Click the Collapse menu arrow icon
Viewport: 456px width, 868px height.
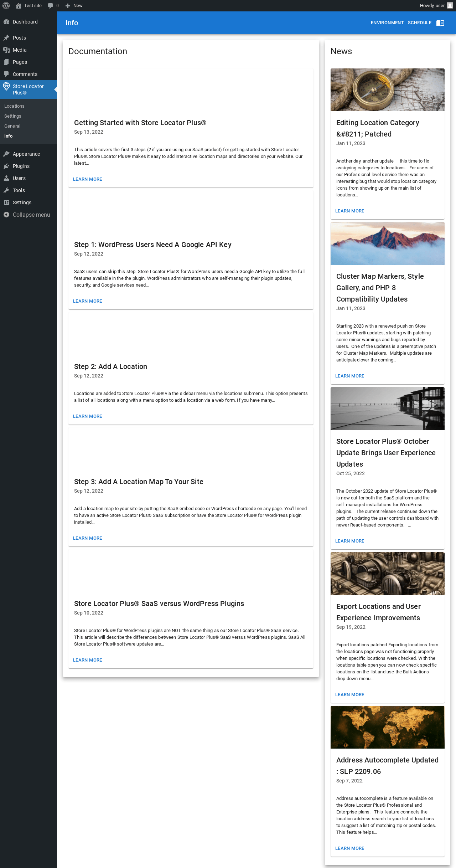pos(6,215)
